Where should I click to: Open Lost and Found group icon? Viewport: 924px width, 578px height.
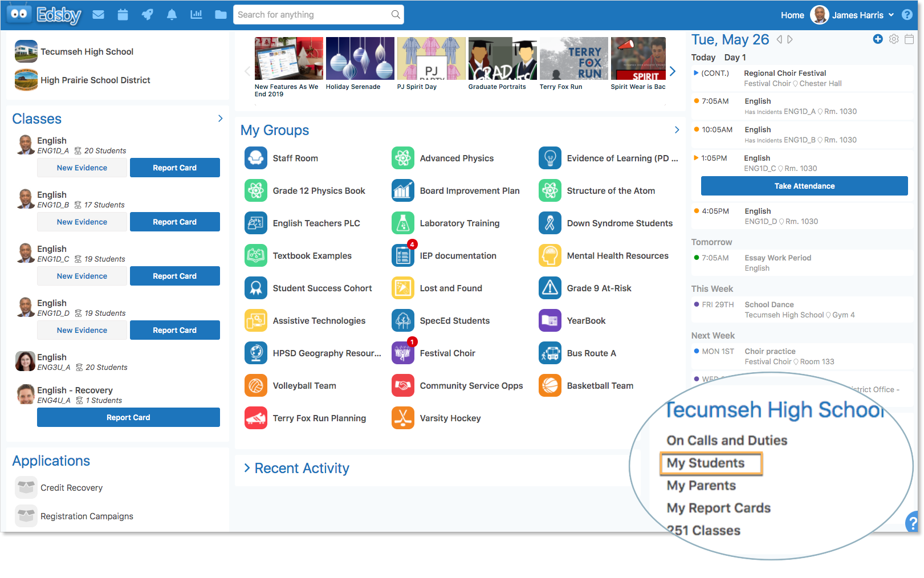(x=403, y=288)
